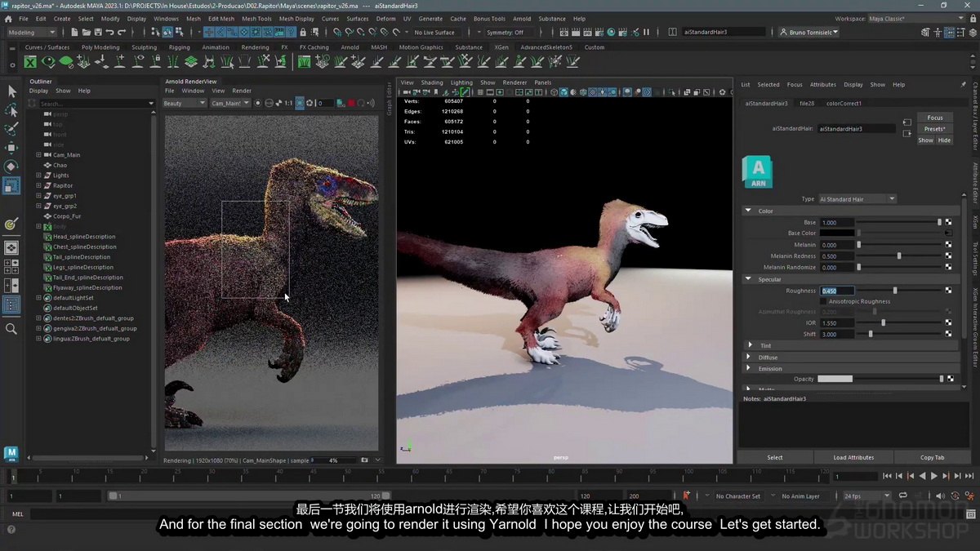This screenshot has height=551, width=980.
Task: Click the Opacity color swatch
Action: tap(835, 379)
